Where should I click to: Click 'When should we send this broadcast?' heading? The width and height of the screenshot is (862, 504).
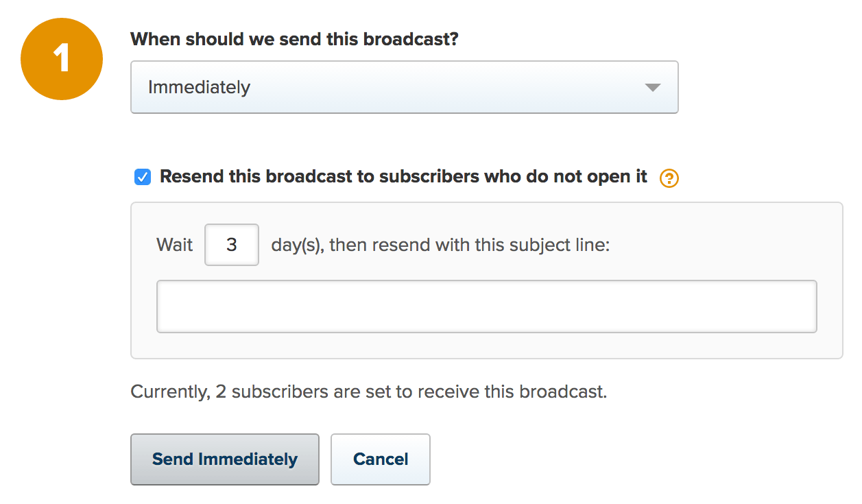click(294, 39)
